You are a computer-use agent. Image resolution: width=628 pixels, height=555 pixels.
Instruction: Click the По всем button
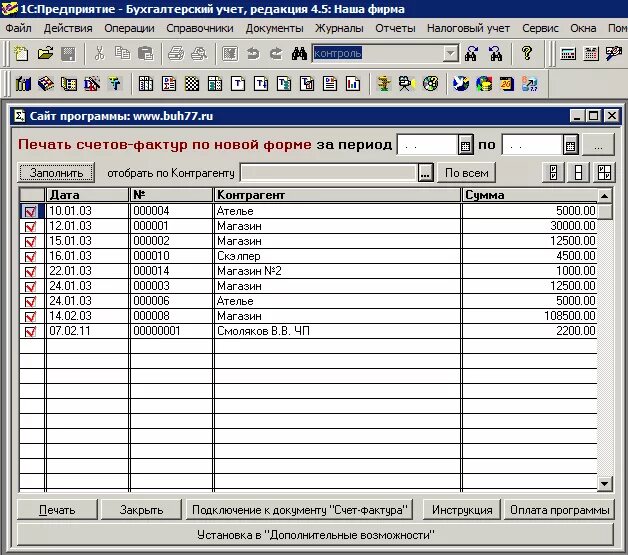click(467, 173)
